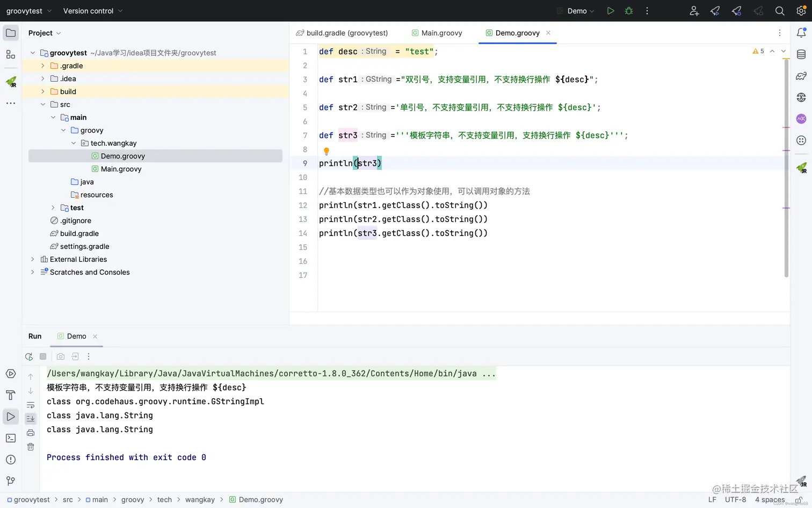
Task: Open the Endpoints globe icon in right bar
Action: coord(801,97)
